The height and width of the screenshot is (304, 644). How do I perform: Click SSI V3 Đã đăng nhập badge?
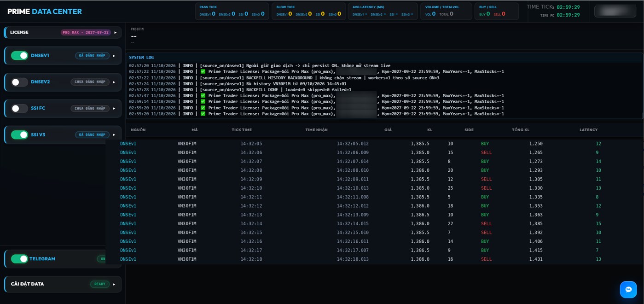pyautogui.click(x=92, y=134)
